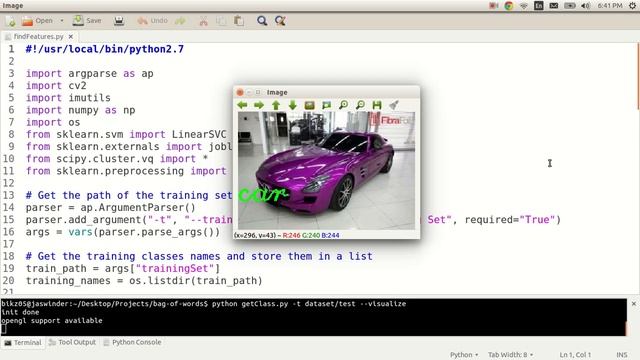Screen dimensions: 640x360
Task: Open the system settings gear menu
Action: click(x=632, y=6)
